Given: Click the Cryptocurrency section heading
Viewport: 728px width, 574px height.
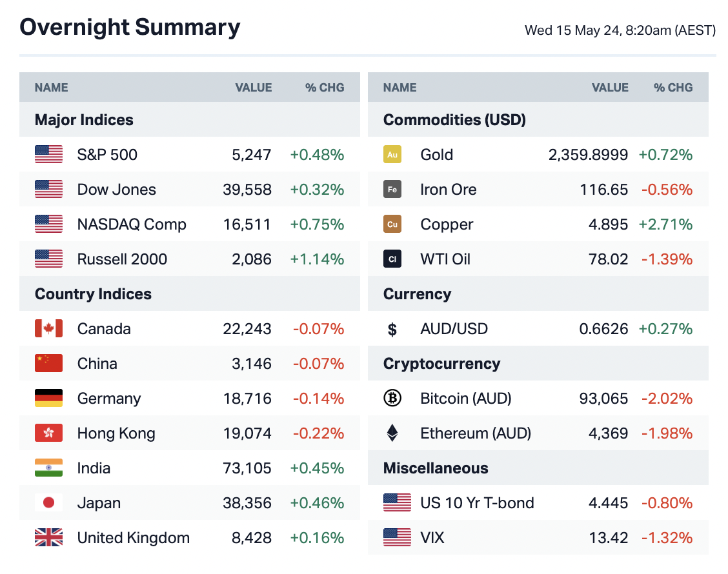Looking at the screenshot, I should tap(441, 364).
